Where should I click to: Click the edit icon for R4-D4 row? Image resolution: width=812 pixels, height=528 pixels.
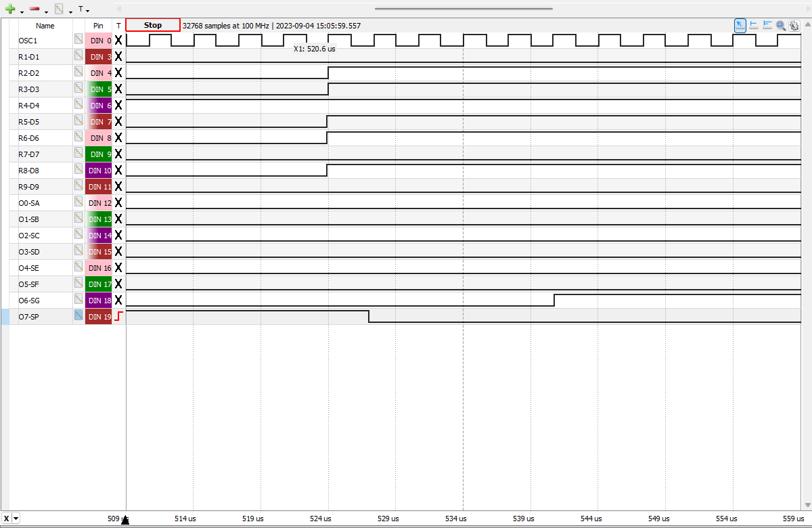click(78, 105)
